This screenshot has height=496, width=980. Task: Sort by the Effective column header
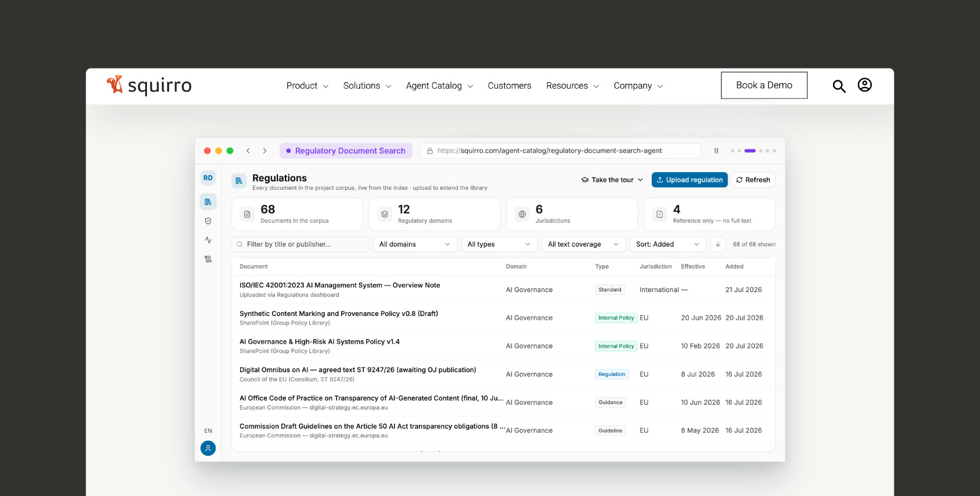pos(693,267)
